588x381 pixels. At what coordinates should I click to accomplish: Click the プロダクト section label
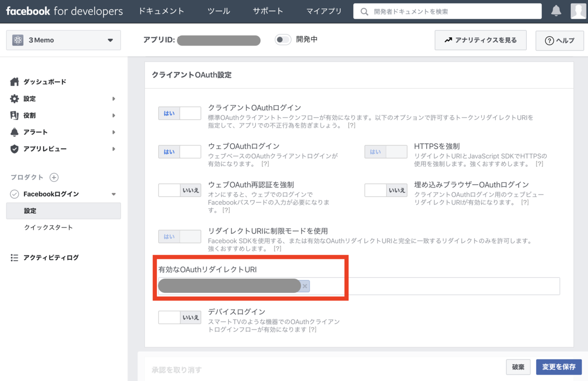point(27,178)
